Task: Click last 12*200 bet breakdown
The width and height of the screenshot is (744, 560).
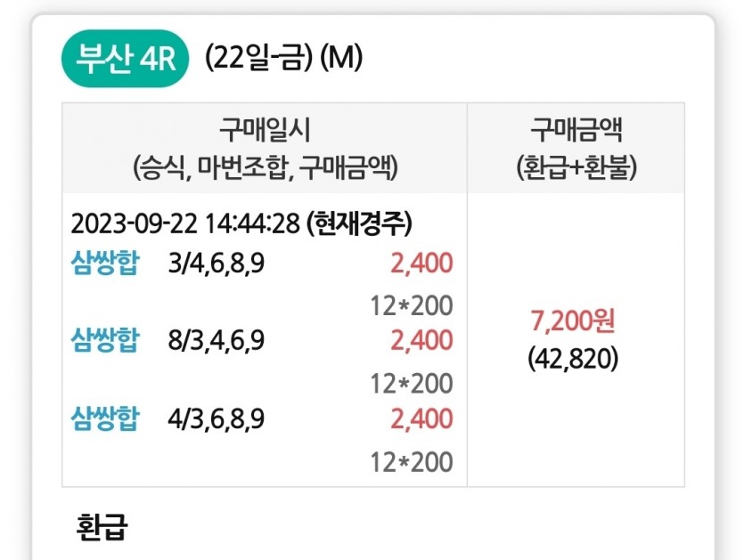Action: pos(412,462)
